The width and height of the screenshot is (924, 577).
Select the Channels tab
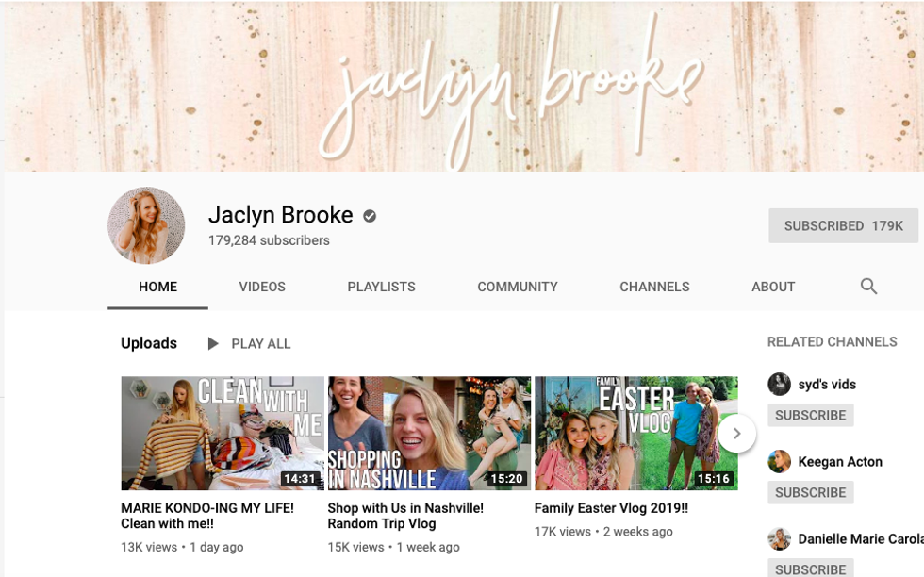pyautogui.click(x=654, y=287)
